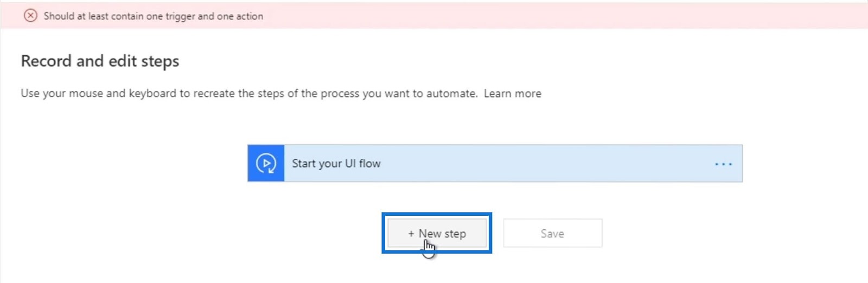Click the plus sign in New step

pos(411,234)
